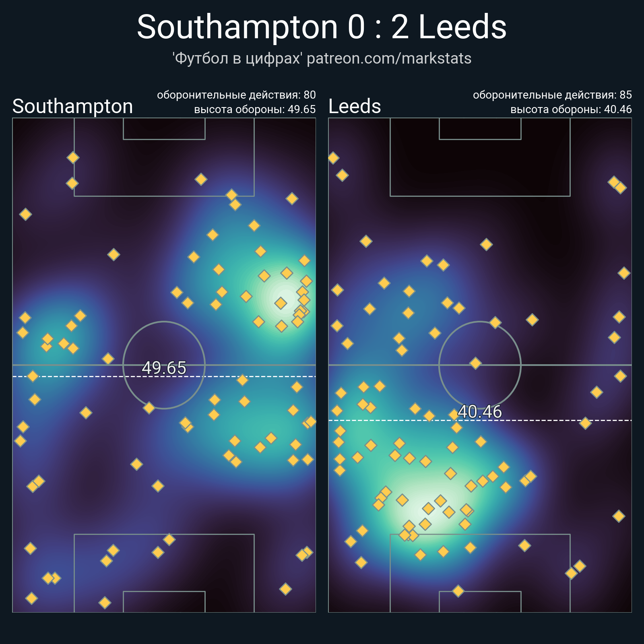
Task: Click the 49.65 label on Southampton's pitch
Action: 164,368
